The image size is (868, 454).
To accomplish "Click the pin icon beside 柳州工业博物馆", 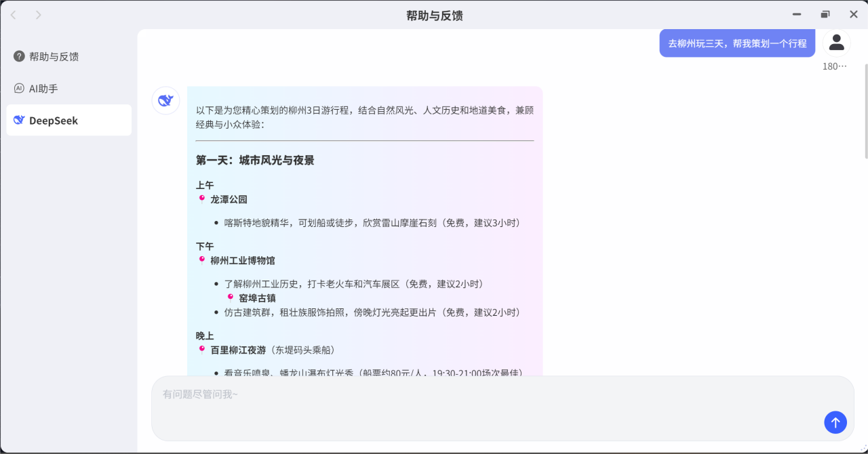I will tap(201, 260).
